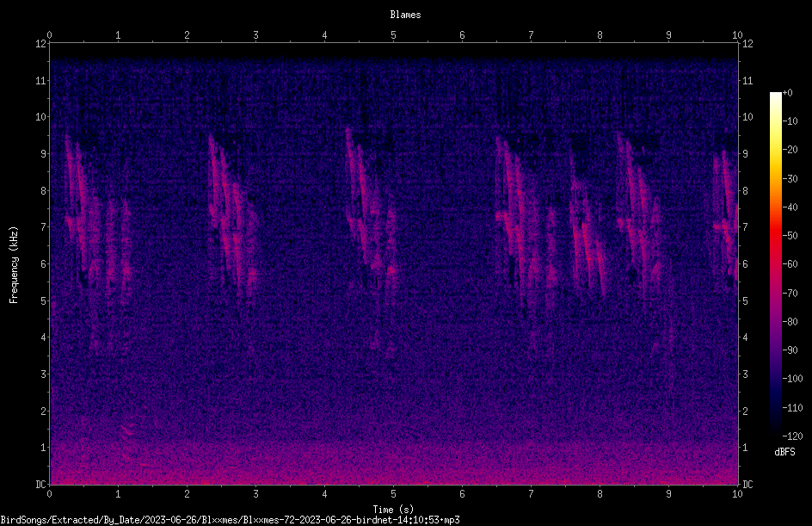Click "2" on the right frequency axis
The height and width of the screenshot is (526, 812).
click(x=745, y=411)
